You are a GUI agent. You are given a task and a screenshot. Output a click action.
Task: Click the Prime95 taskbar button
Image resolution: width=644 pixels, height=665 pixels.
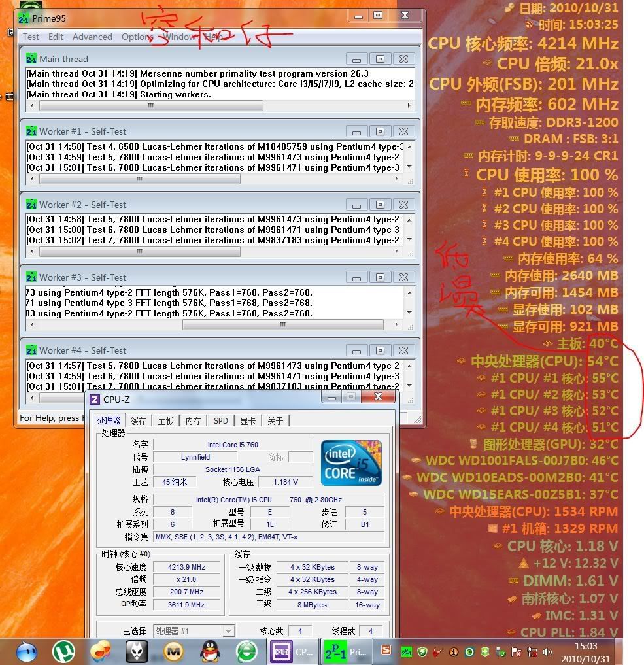click(x=347, y=651)
